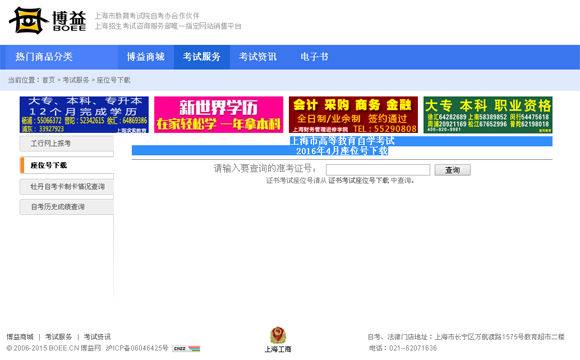This screenshot has width=580, height=360.
Task: Click the BOEE 博益 logo
Action: pyautogui.click(x=47, y=20)
